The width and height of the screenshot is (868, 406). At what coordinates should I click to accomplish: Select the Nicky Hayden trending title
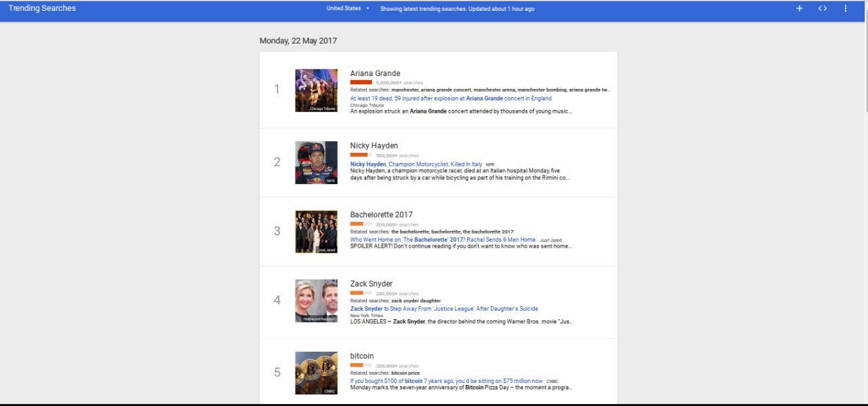(374, 146)
